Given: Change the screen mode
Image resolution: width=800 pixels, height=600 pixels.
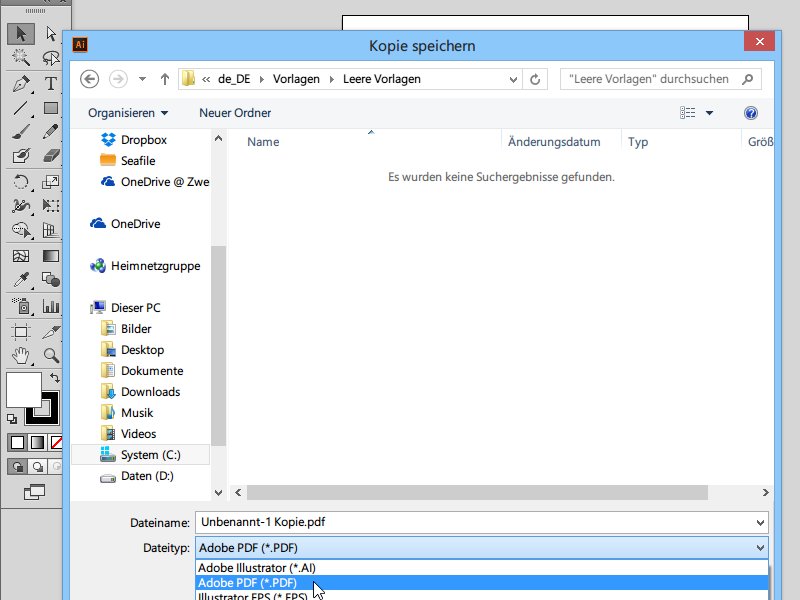Looking at the screenshot, I should click(x=34, y=492).
